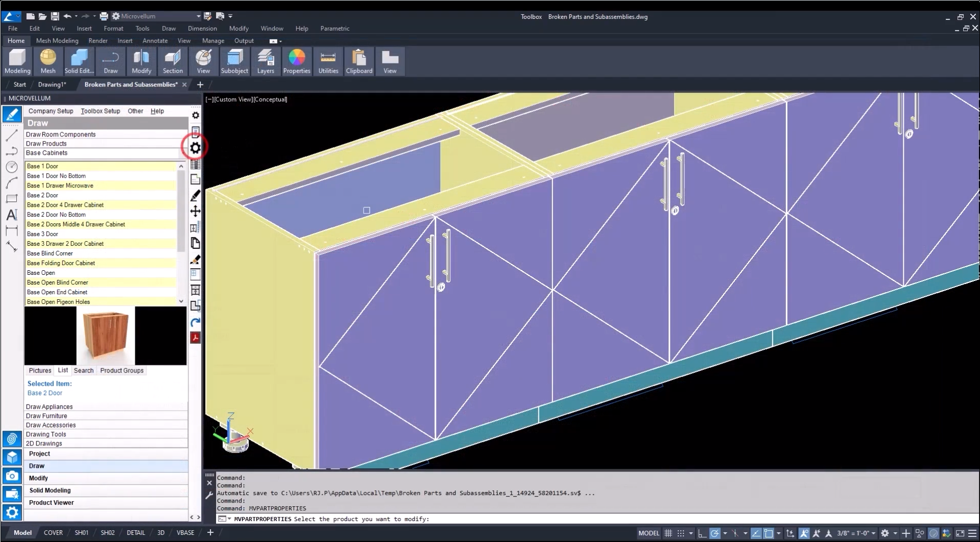Toggle object snap tracking in status bar

pyautogui.click(x=756, y=533)
